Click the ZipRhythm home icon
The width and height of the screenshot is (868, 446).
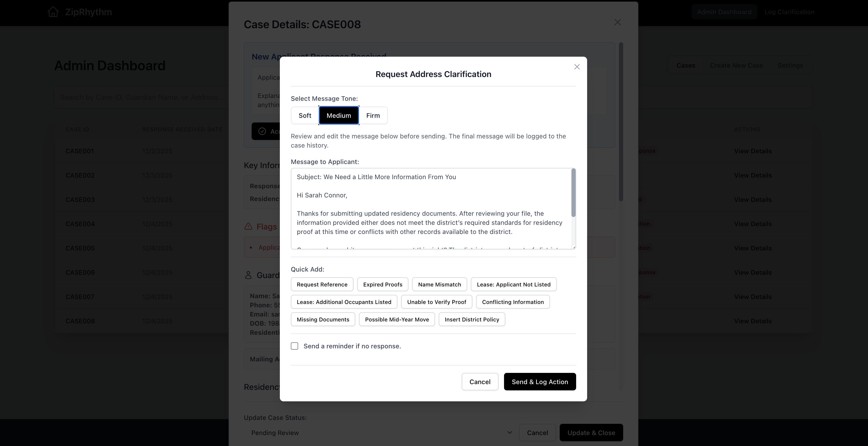pyautogui.click(x=53, y=12)
